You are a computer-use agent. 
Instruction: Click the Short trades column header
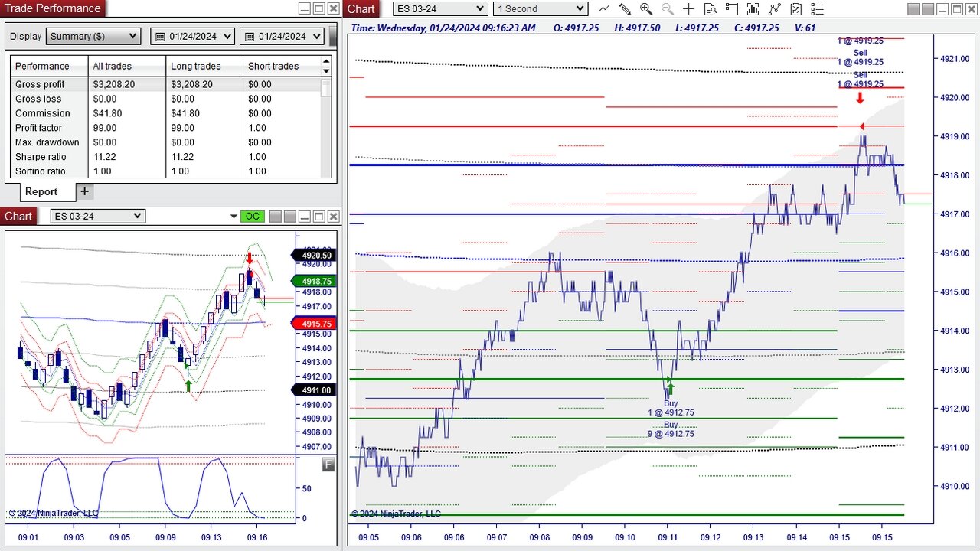[x=282, y=67]
